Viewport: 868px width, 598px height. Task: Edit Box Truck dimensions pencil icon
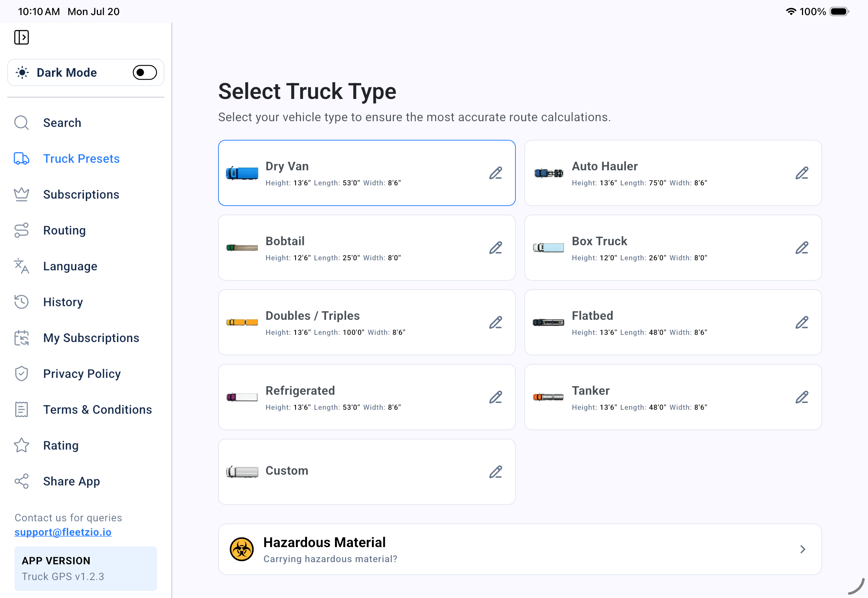(x=802, y=248)
